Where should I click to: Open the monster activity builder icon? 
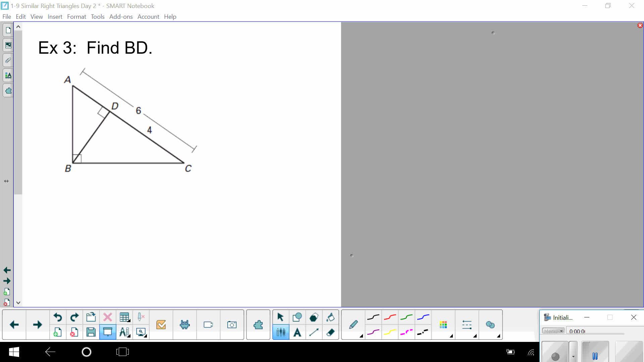point(185,324)
